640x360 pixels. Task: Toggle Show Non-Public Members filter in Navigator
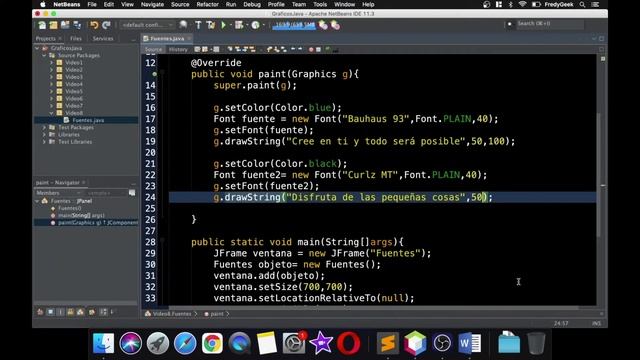click(x=71, y=312)
